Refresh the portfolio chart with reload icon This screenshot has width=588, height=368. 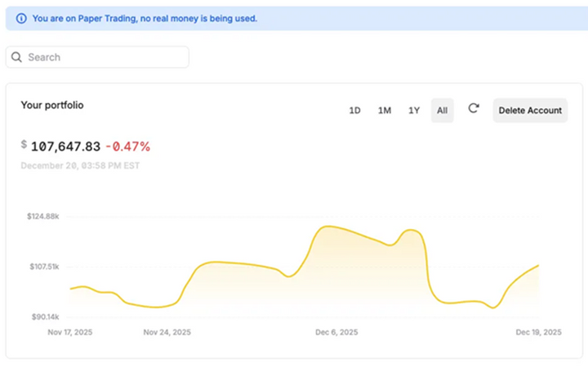coord(473,109)
